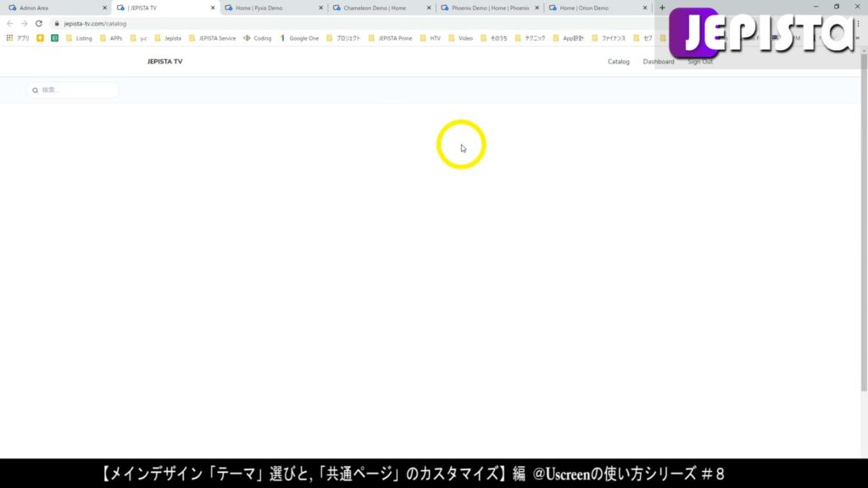
Task: Show hidden bookmarks via the overflow chevron
Action: pyautogui.click(x=858, y=38)
